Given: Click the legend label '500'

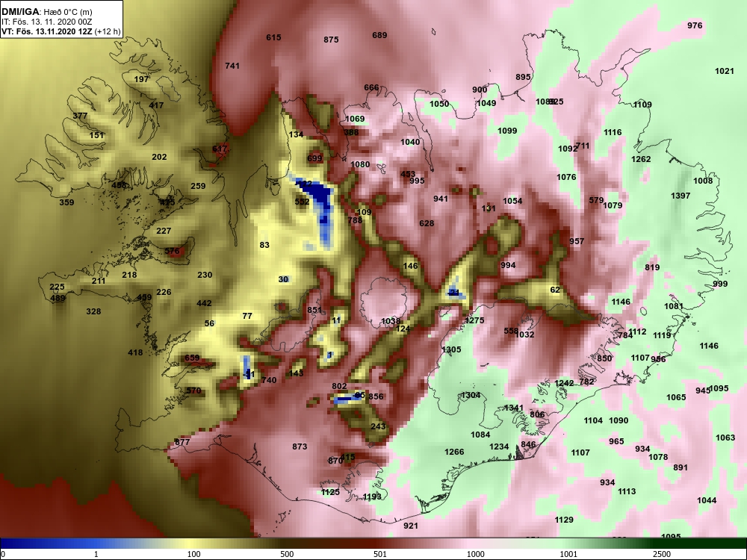Looking at the screenshot, I should tap(287, 554).
